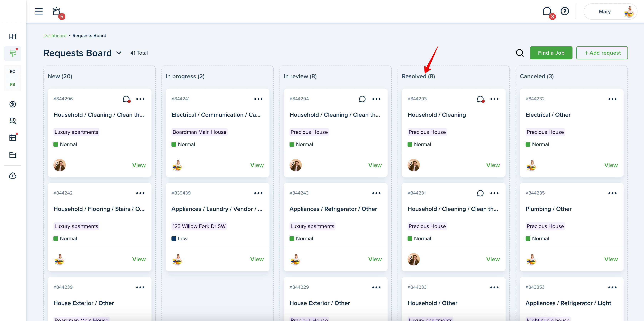Open more options for request #844296

tap(140, 99)
